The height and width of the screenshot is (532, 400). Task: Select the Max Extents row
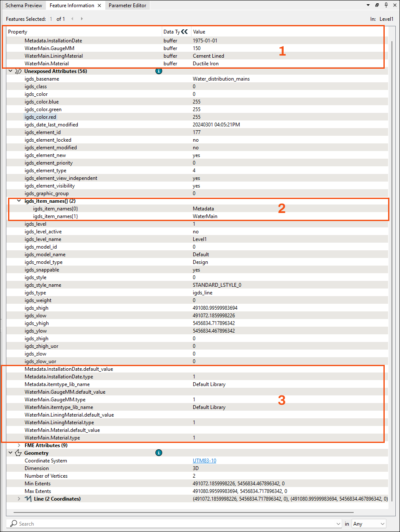point(197,491)
